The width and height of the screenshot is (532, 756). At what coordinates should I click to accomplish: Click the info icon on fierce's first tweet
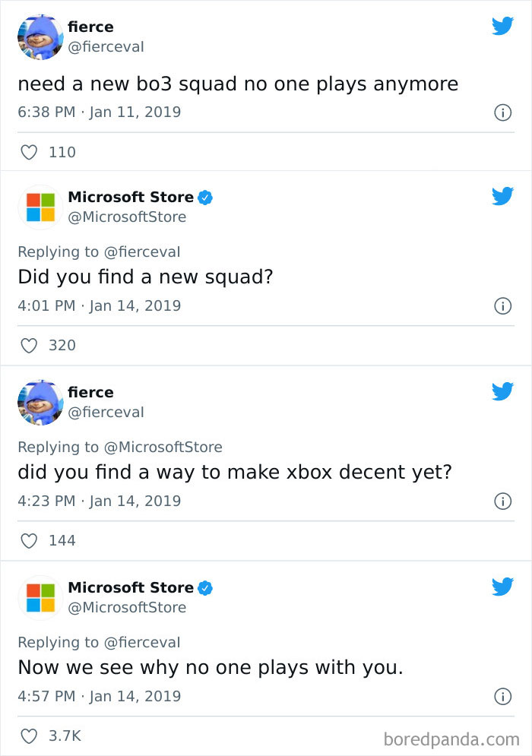pos(502,112)
